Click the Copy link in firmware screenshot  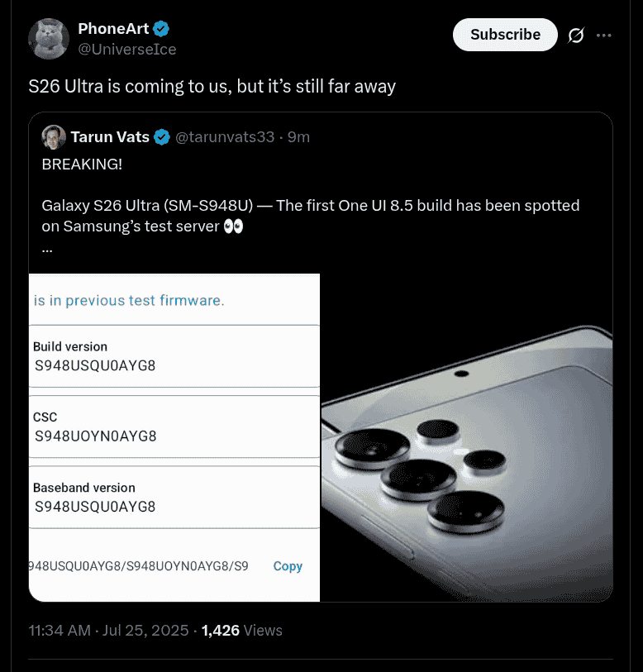pos(288,566)
